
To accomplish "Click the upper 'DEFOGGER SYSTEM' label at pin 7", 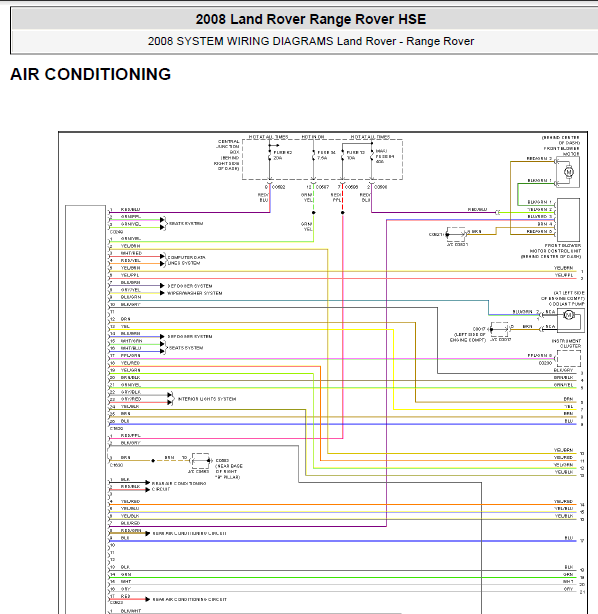I will pyautogui.click(x=190, y=286).
